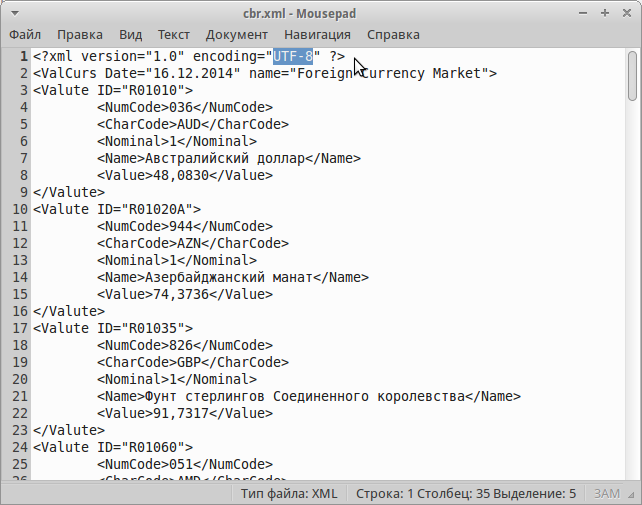Open the Файл menu
Screen dimensions: 642x505
pos(25,35)
